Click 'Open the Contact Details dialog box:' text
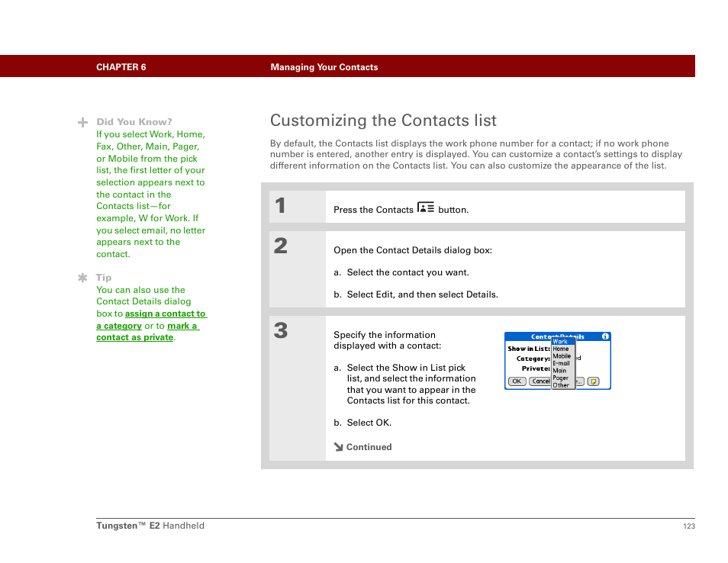 [413, 251]
